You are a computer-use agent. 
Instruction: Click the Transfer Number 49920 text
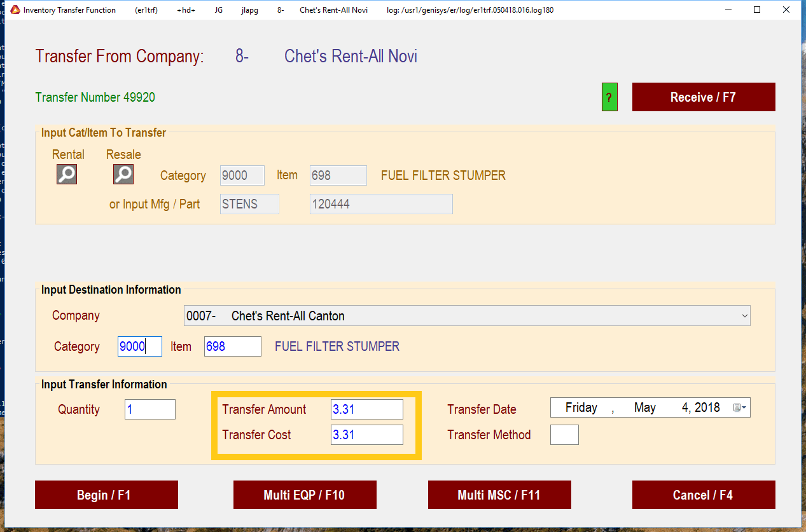(95, 97)
